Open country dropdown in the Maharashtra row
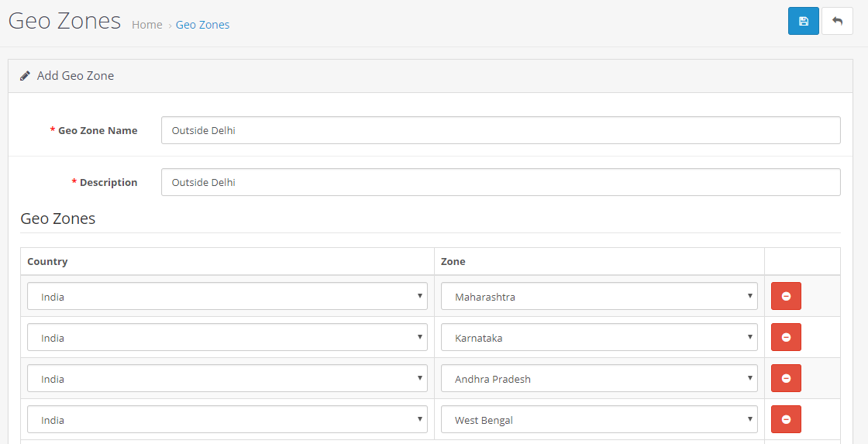 (227, 296)
